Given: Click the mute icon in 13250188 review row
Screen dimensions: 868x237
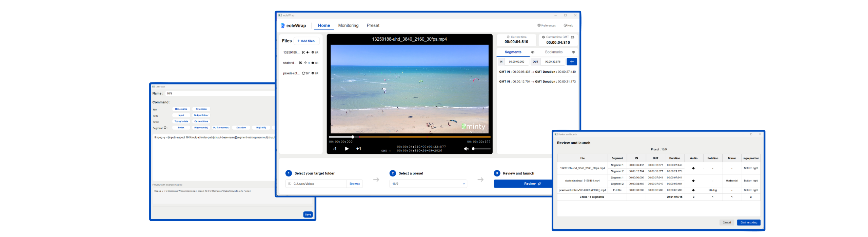Looking at the screenshot, I should [693, 168].
